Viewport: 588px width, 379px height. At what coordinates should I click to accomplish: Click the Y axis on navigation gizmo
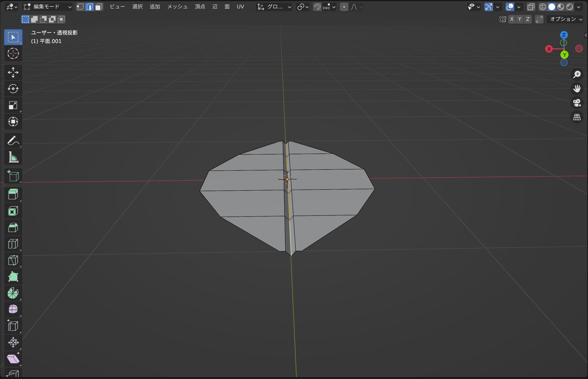tap(564, 55)
